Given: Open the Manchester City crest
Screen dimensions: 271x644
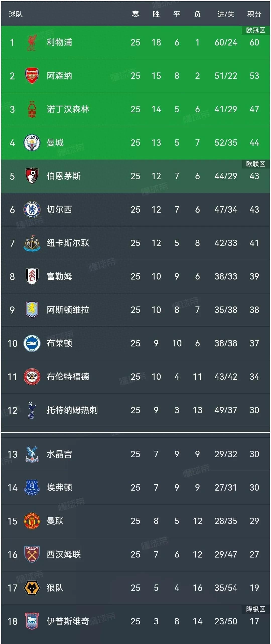Looking at the screenshot, I should [x=32, y=143].
